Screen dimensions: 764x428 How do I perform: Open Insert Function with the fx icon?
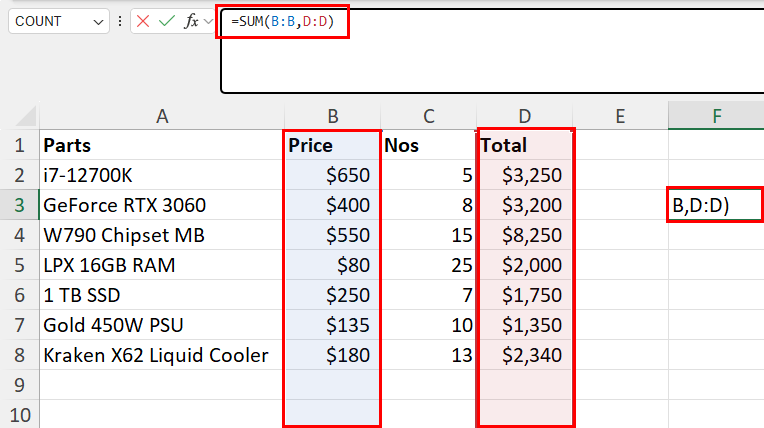[191, 21]
